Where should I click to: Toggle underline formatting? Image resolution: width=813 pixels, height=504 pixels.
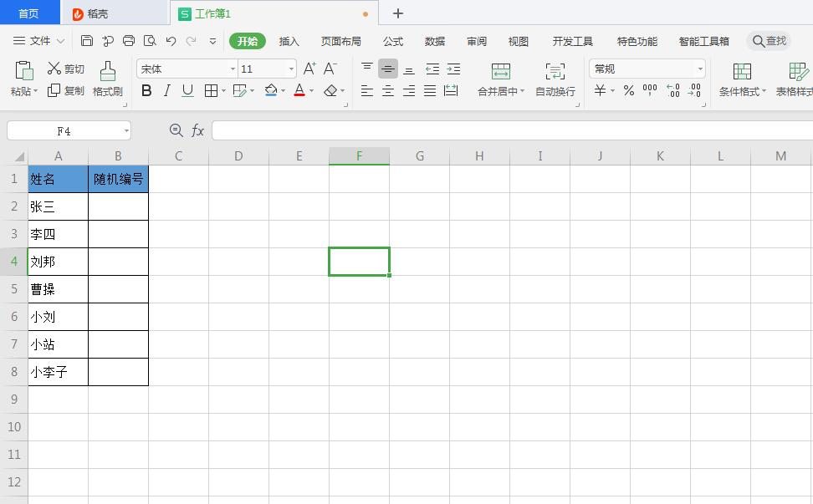pyautogui.click(x=186, y=90)
